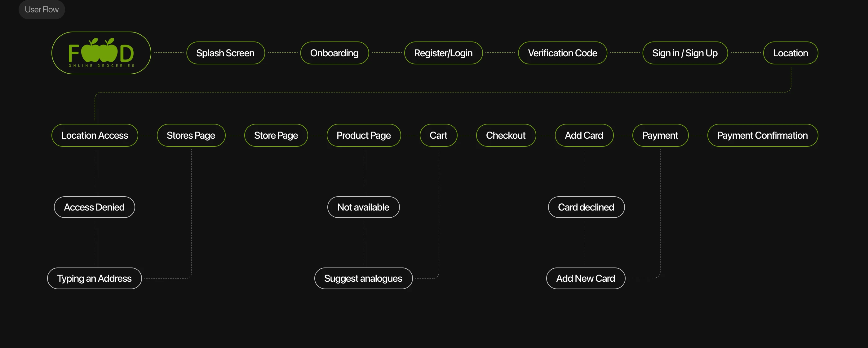
Task: Click the Location Access node
Action: pos(95,135)
